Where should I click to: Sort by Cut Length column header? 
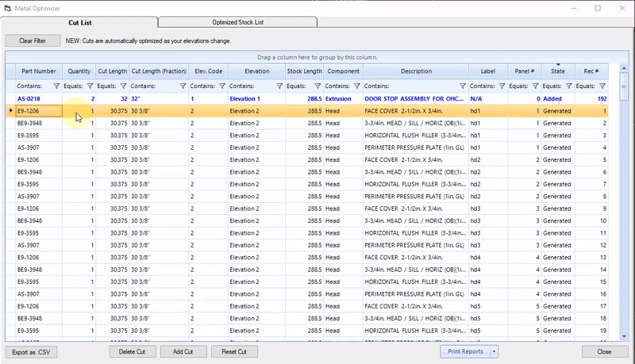[113, 71]
